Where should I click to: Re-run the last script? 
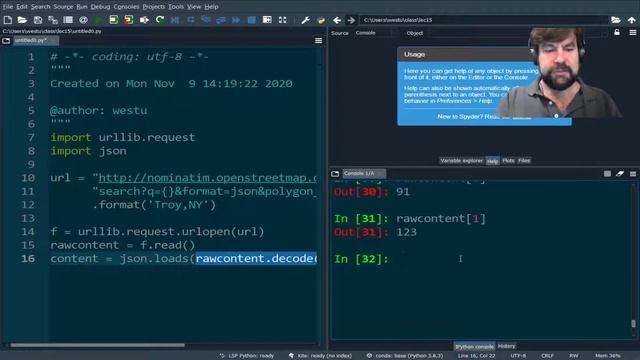[160, 20]
